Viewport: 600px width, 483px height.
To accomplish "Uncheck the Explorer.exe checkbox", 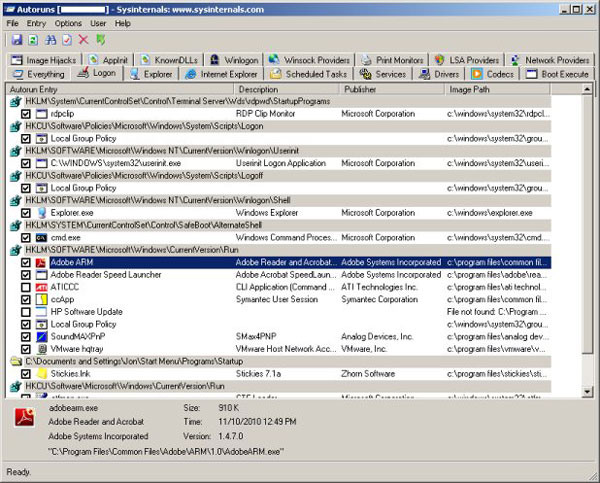I will [x=26, y=213].
